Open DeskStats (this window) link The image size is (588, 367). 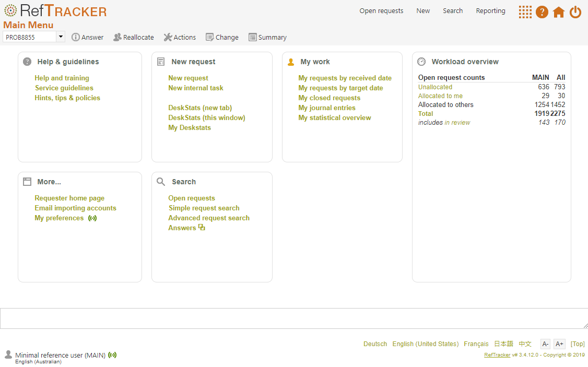point(207,117)
